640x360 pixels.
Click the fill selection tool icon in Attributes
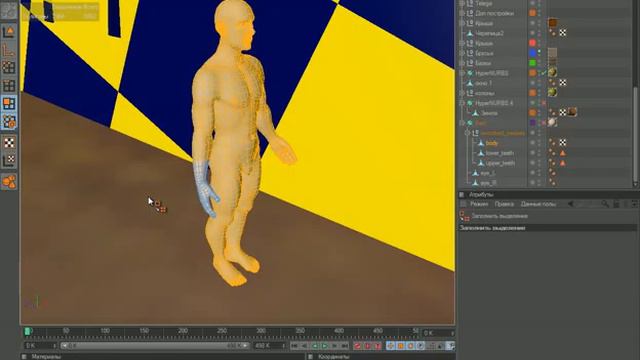(x=464, y=216)
